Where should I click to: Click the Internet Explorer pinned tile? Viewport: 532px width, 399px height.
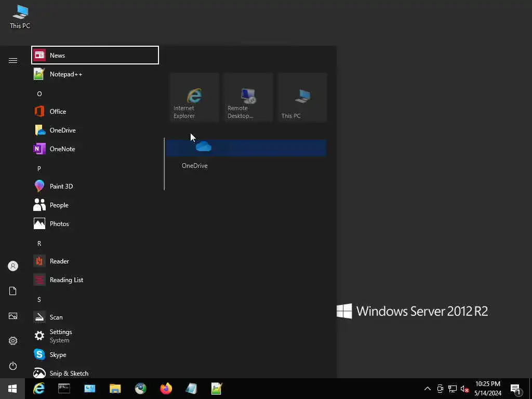[x=194, y=97]
